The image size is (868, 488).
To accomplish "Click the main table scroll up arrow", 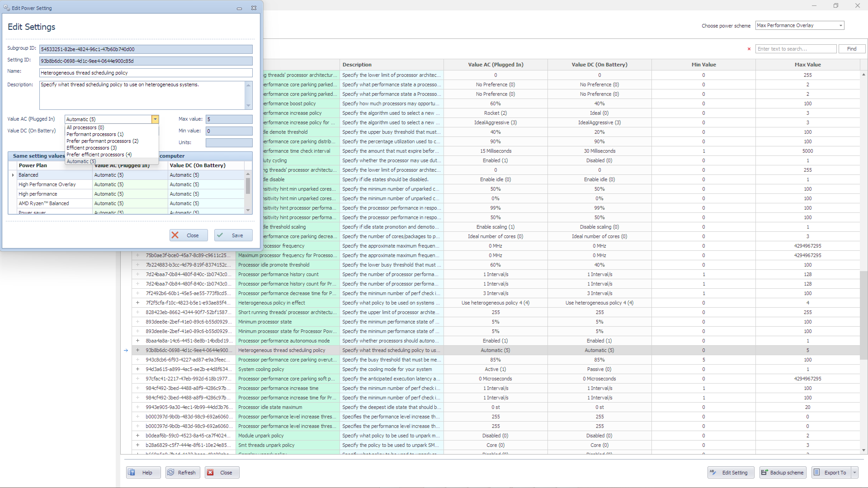I will click(864, 74).
